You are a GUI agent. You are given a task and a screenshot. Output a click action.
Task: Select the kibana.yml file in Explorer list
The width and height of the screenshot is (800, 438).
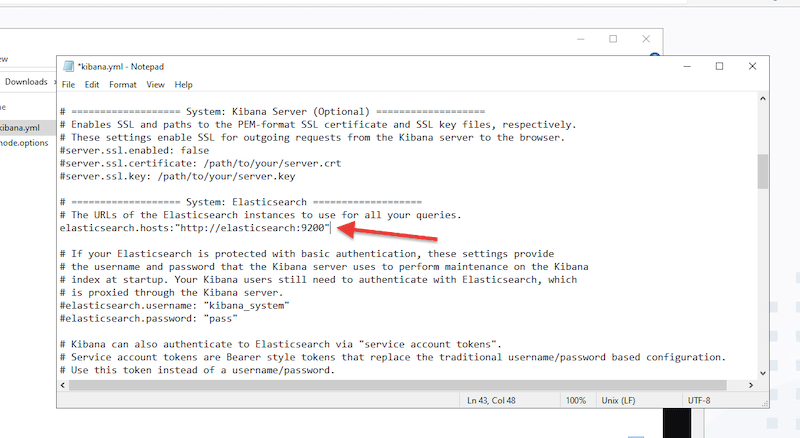coord(20,127)
